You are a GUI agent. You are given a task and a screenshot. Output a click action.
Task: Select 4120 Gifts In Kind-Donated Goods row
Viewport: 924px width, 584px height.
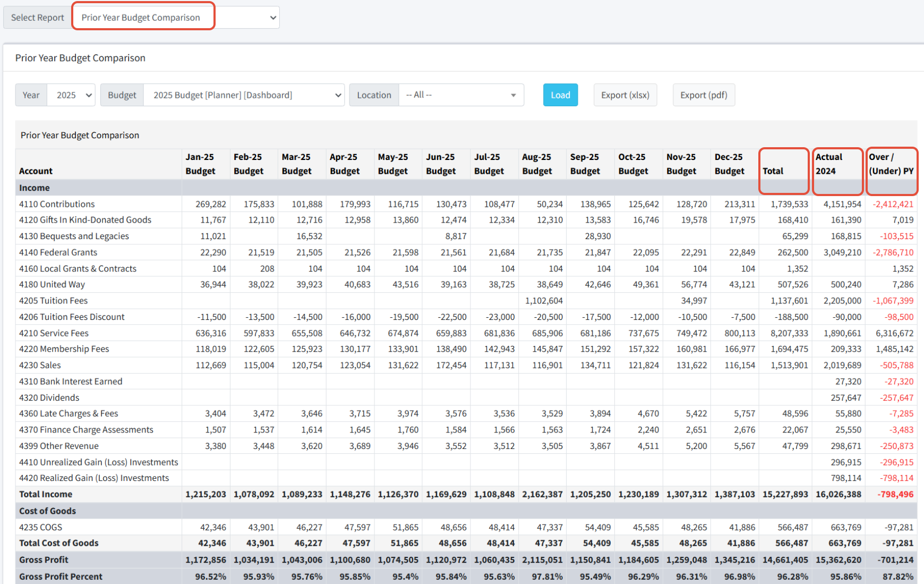[466, 220]
